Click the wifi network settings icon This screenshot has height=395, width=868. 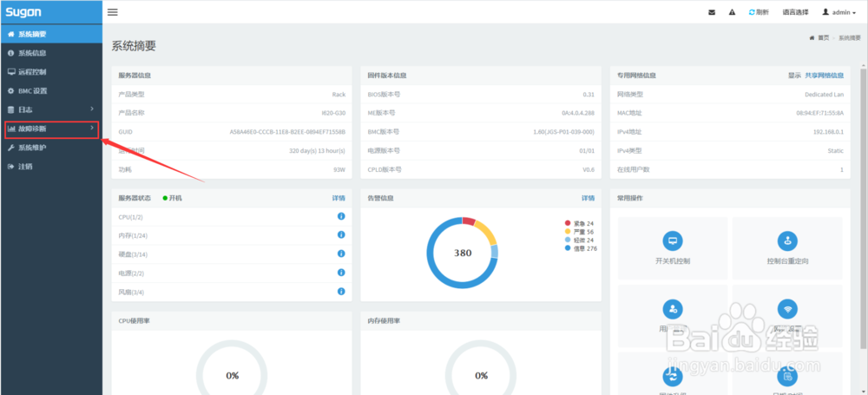click(x=787, y=308)
